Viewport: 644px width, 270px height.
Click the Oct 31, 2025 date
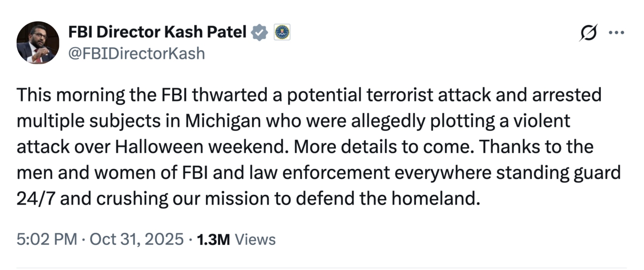coord(136,239)
